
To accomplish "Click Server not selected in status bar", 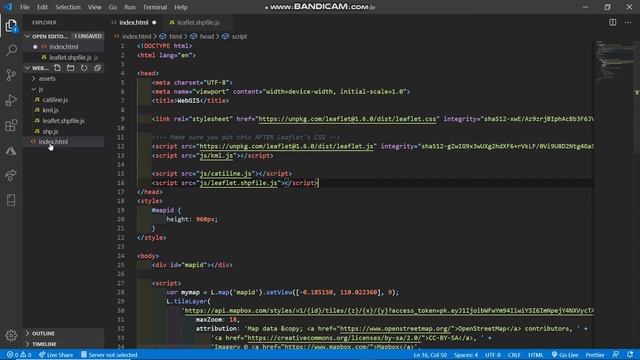I will 109,355.
